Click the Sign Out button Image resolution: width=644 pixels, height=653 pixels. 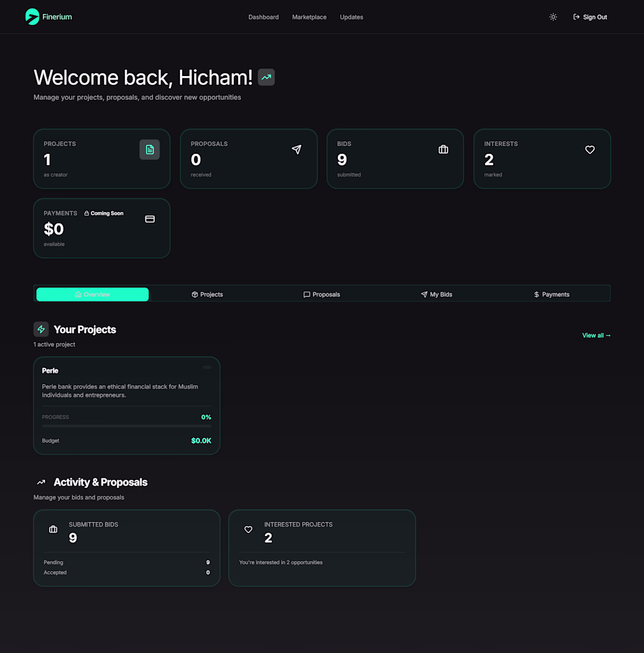coord(590,17)
